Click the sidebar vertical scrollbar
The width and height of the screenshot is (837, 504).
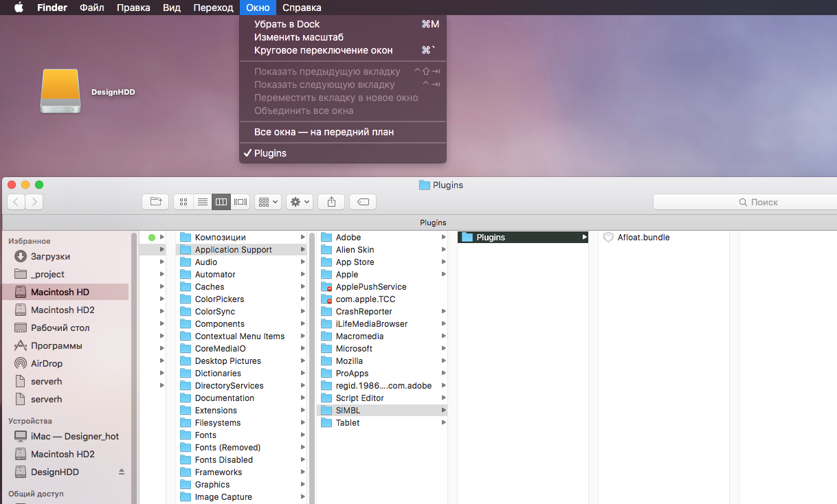click(x=134, y=367)
